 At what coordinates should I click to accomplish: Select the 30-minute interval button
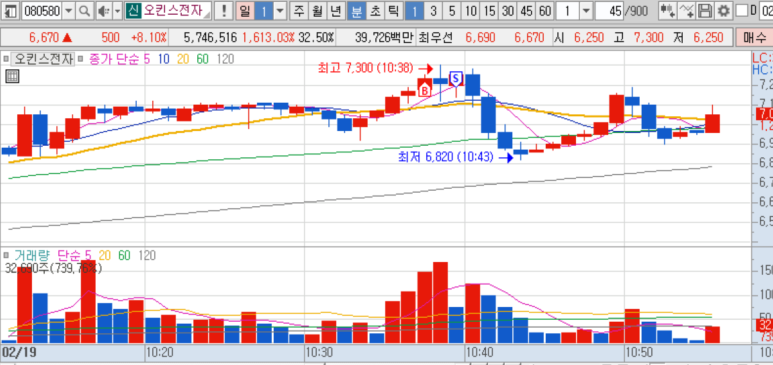click(x=508, y=11)
